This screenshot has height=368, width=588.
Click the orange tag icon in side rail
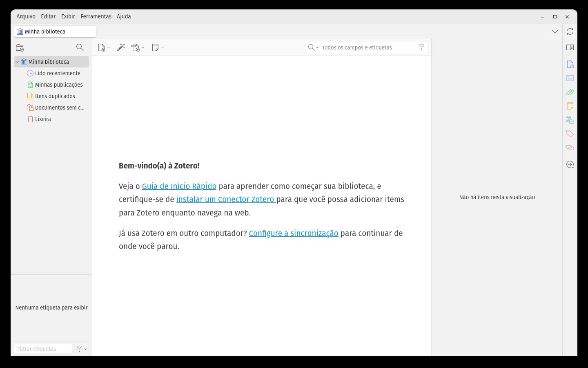(570, 134)
